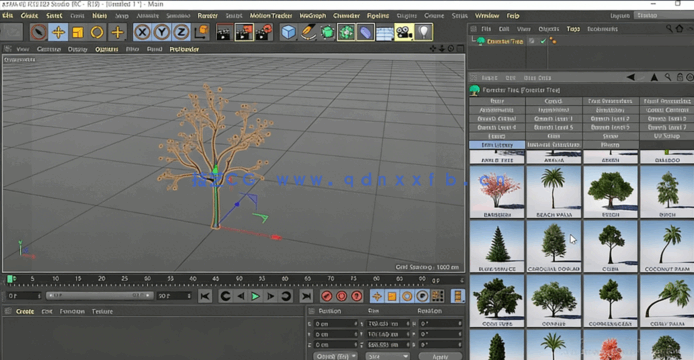The width and height of the screenshot is (694, 360).
Task: Open the deformer objects icon
Action: (366, 32)
